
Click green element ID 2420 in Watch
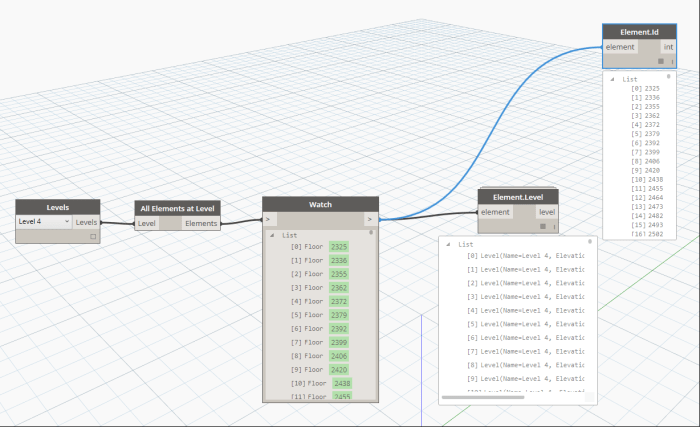click(x=339, y=369)
